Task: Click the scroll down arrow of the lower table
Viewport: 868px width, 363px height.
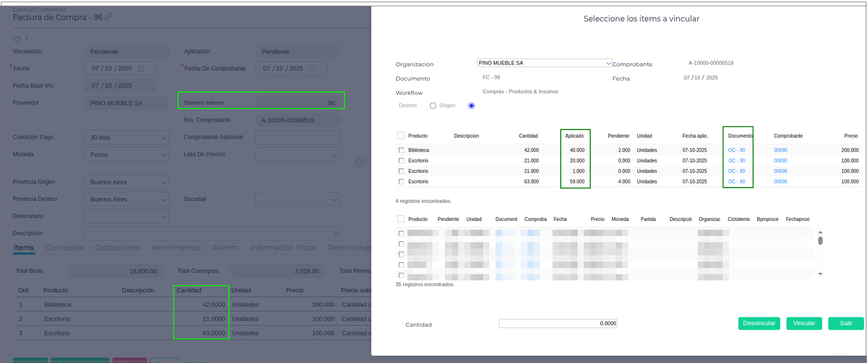Action: [820, 274]
